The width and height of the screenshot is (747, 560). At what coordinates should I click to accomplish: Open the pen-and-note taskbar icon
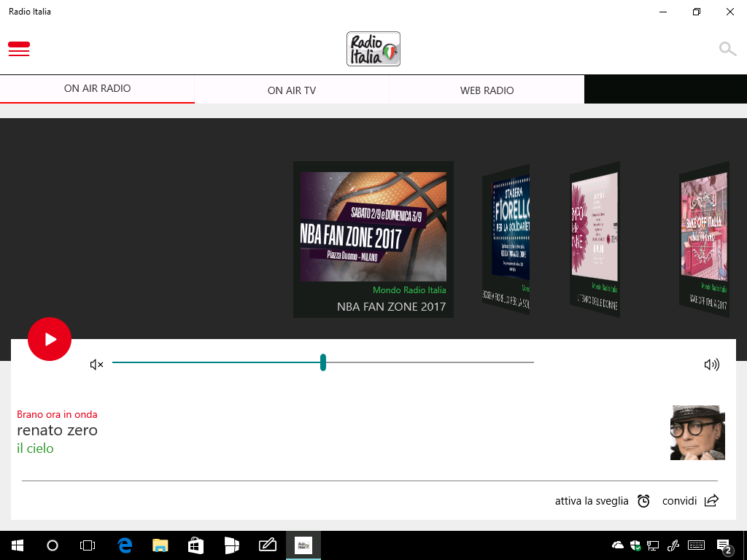click(x=267, y=545)
